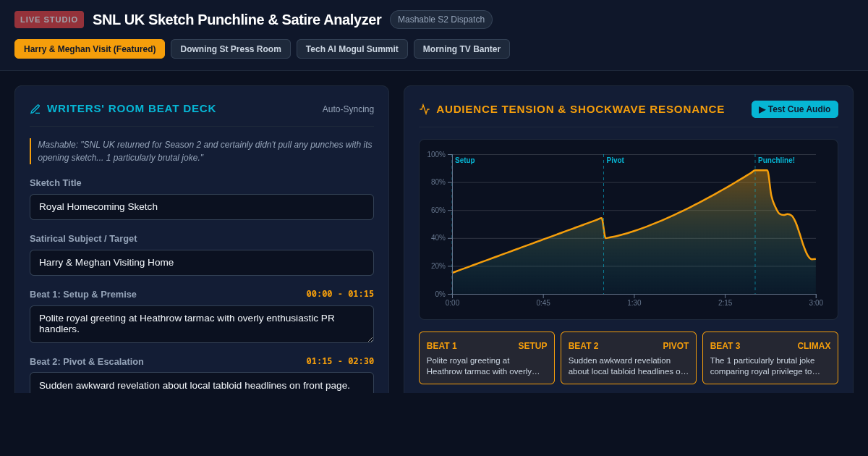Viewport: 868px width, 456px height.
Task: Click the 100% y-axis label
Action: coord(436,155)
